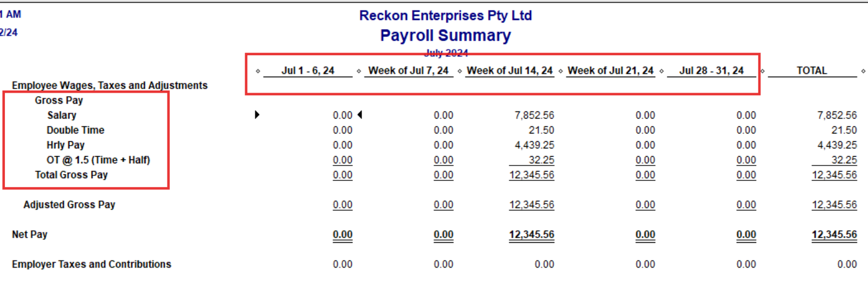
Task: Click Net Pay 0.00 under Week of Jul 21, 24
Action: 645,234
